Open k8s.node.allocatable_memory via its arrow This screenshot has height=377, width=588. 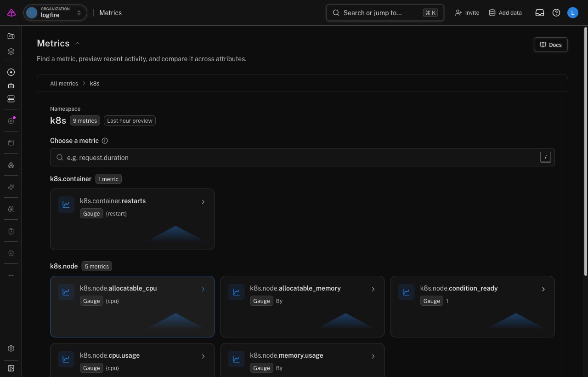pyautogui.click(x=373, y=289)
